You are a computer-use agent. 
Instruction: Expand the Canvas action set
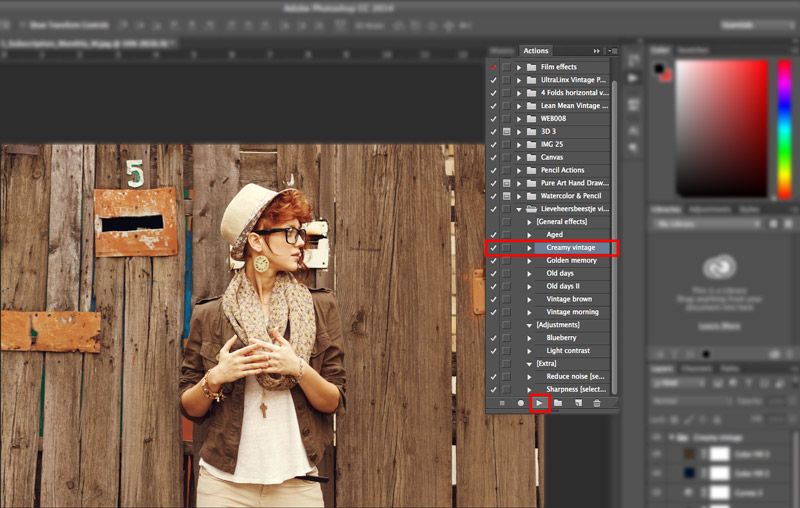[519, 158]
